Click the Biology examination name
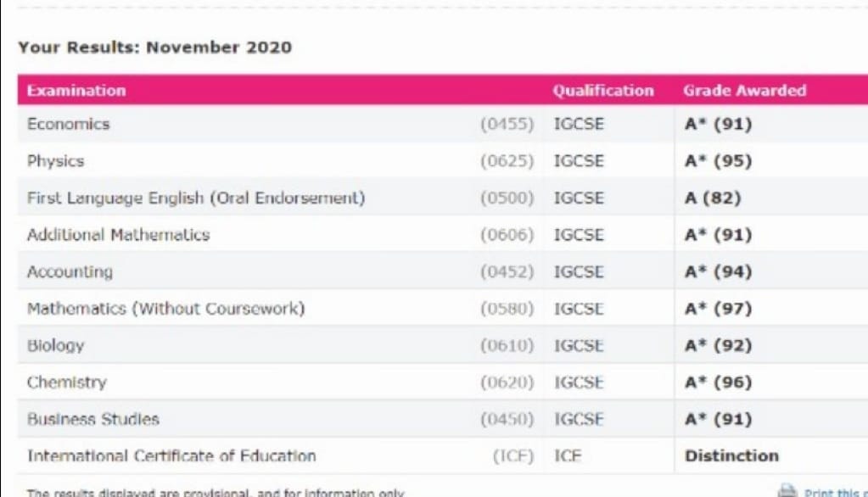 click(56, 345)
